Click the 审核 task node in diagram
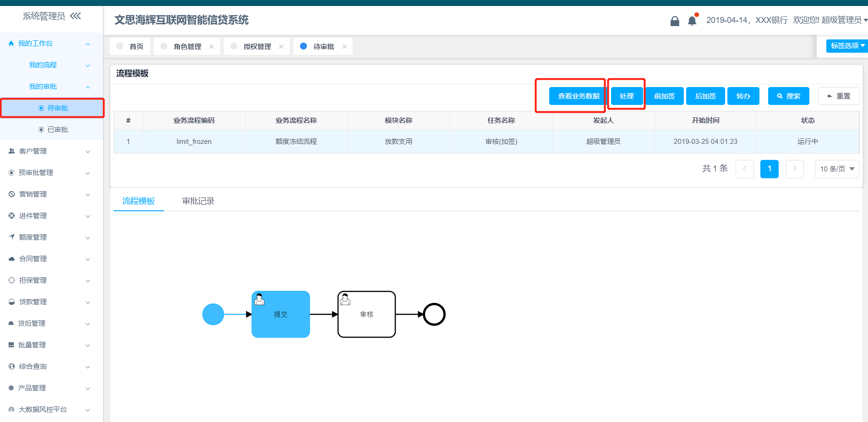868x422 pixels. click(x=366, y=314)
